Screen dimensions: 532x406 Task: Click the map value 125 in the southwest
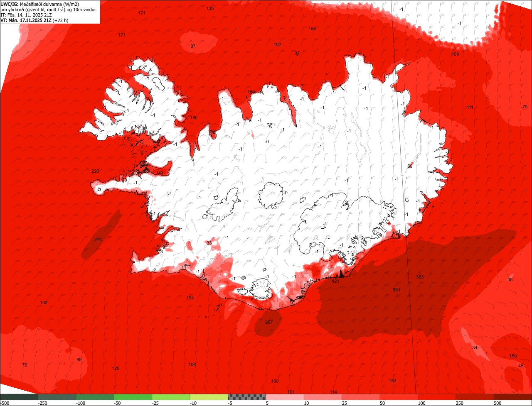116,368
